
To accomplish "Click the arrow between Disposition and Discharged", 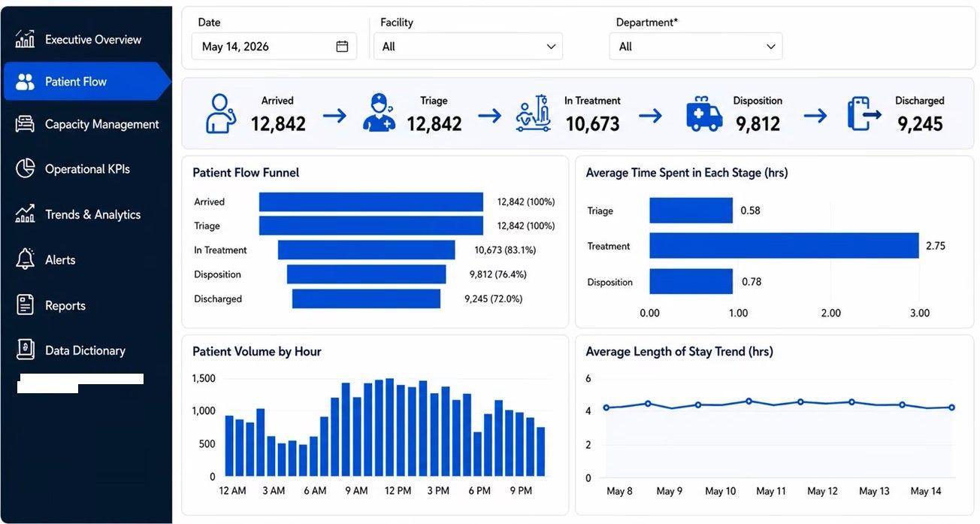I will (x=815, y=115).
